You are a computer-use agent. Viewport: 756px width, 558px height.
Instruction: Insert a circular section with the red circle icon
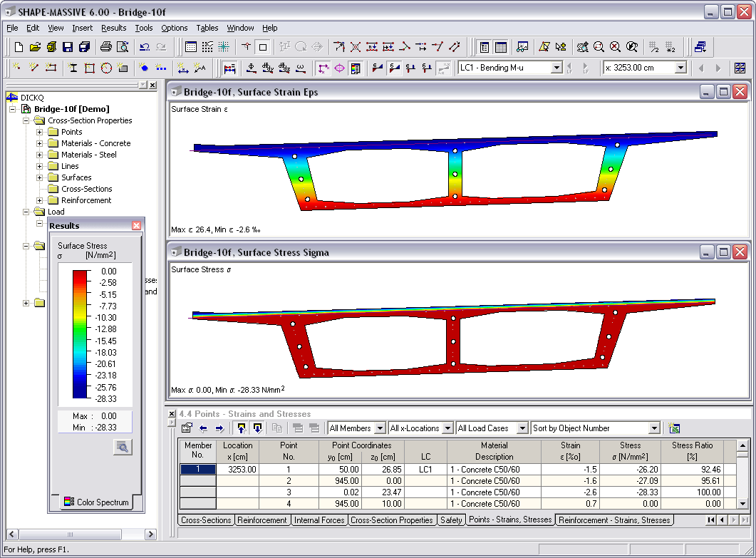106,68
